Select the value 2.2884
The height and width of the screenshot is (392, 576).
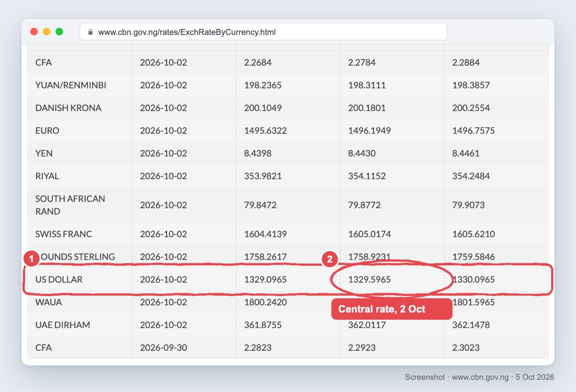(466, 63)
